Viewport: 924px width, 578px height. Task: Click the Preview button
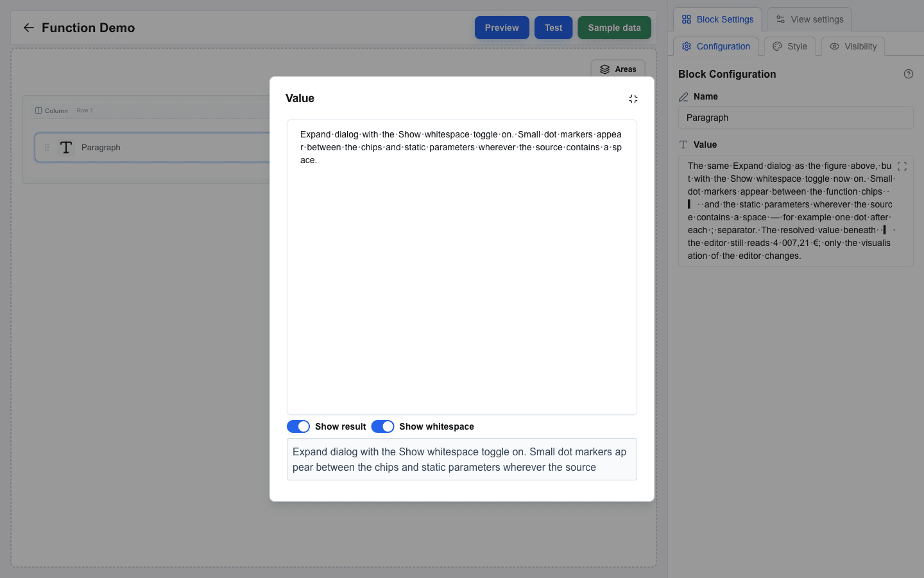click(502, 28)
